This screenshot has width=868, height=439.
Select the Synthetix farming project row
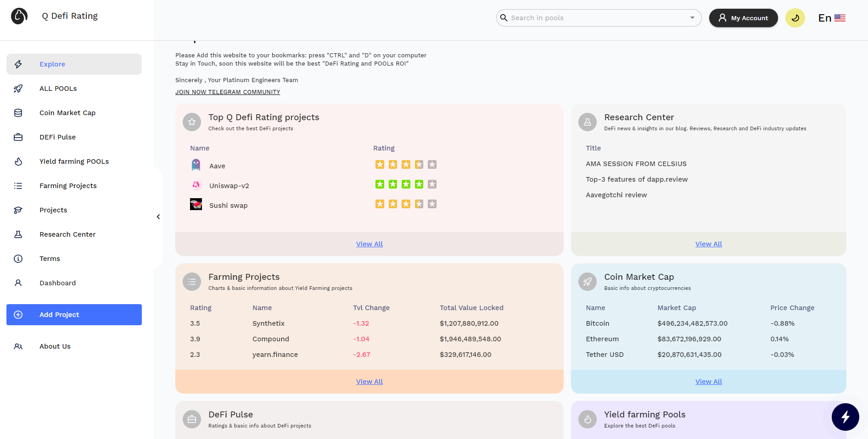coord(370,323)
